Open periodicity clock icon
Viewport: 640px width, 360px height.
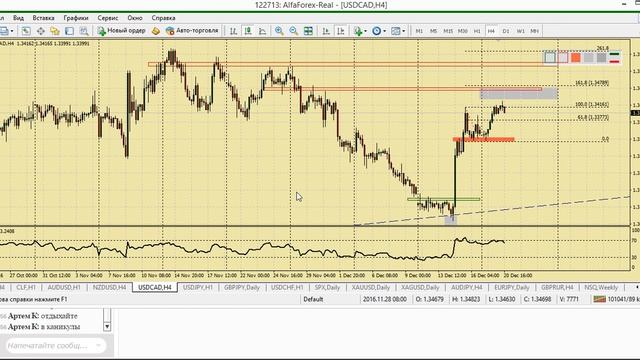(x=376, y=31)
